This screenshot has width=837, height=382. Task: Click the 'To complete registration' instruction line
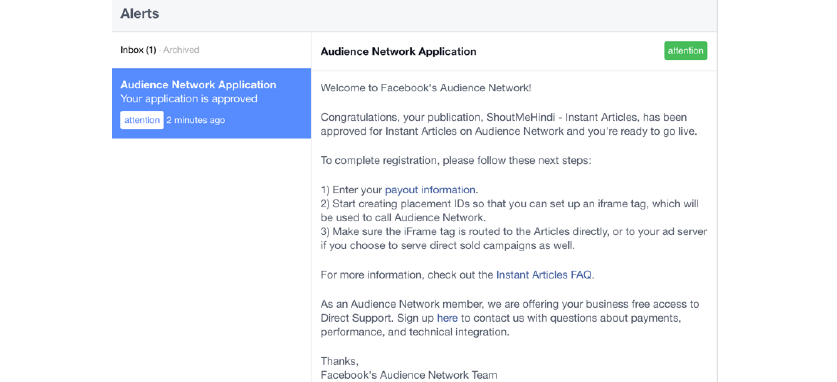(456, 160)
